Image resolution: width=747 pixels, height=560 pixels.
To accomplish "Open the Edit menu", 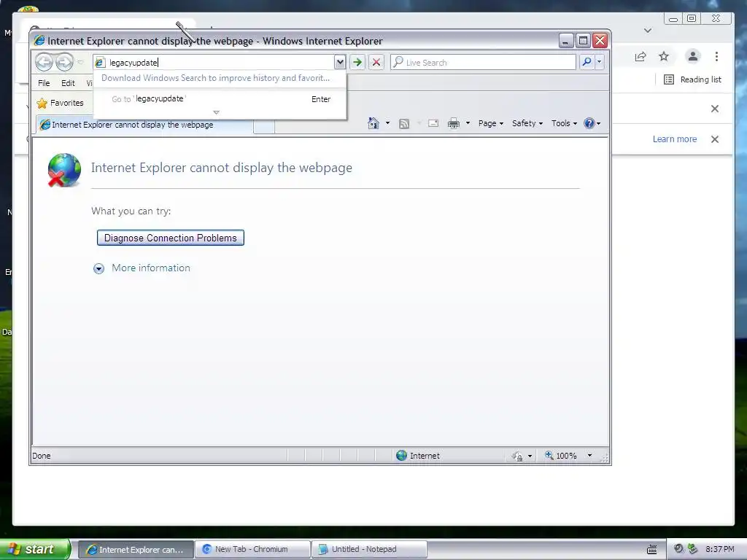I will (68, 83).
